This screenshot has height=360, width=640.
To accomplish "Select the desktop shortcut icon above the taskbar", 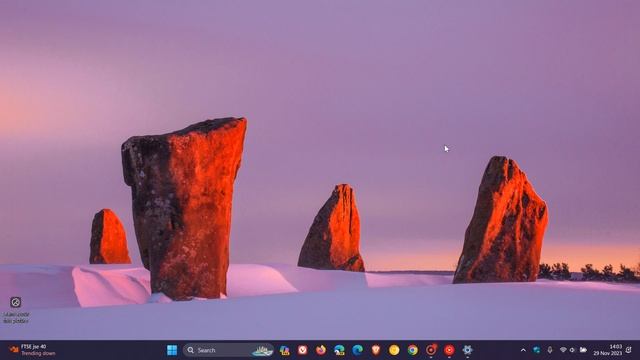I will coord(16,309).
